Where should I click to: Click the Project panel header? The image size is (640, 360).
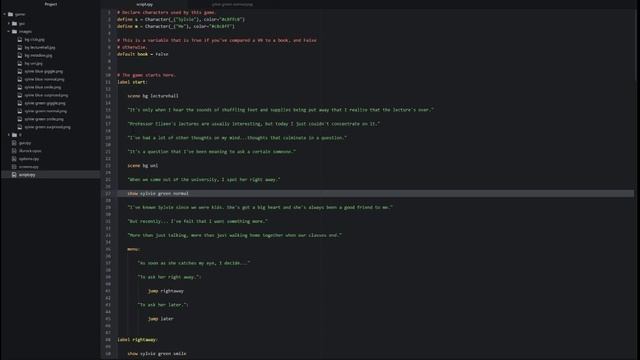point(51,4)
